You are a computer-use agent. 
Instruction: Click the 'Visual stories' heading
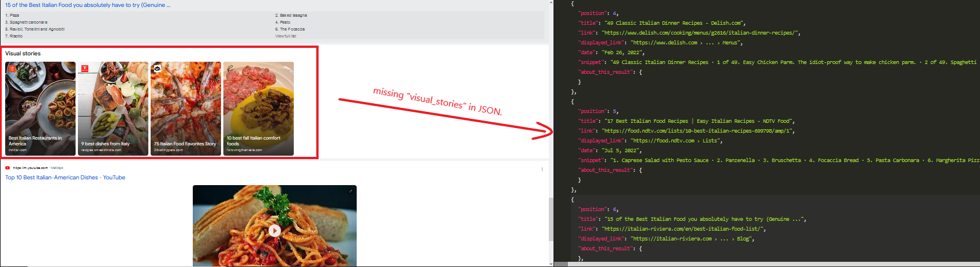[23, 54]
